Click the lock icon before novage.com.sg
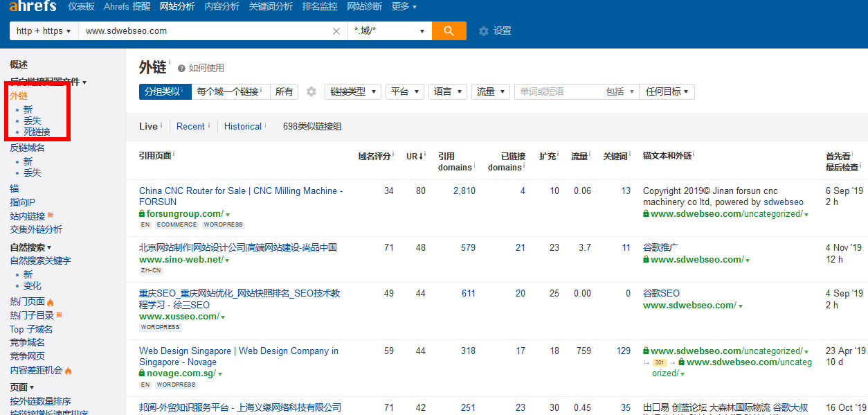This screenshot has height=415, width=868. (x=142, y=373)
